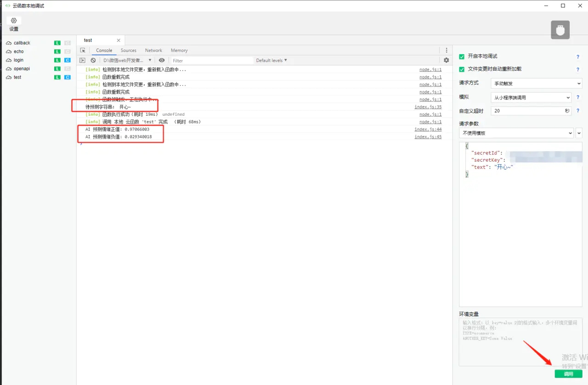Image resolution: width=588 pixels, height=385 pixels.
Task: Edit the 自定义超时 value field
Action: click(531, 111)
